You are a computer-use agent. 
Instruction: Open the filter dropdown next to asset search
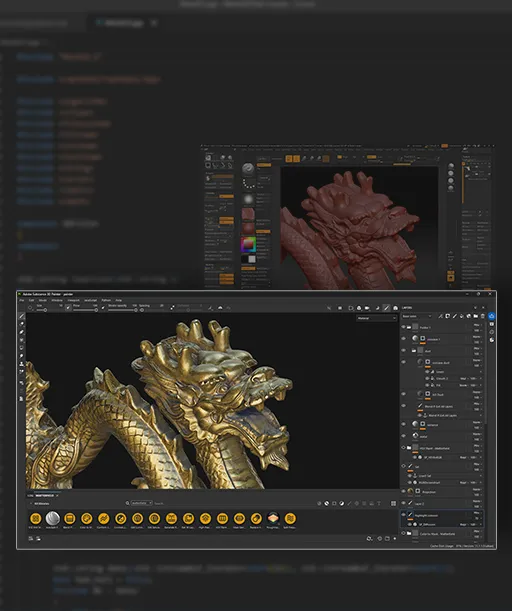pyautogui.click(x=141, y=503)
